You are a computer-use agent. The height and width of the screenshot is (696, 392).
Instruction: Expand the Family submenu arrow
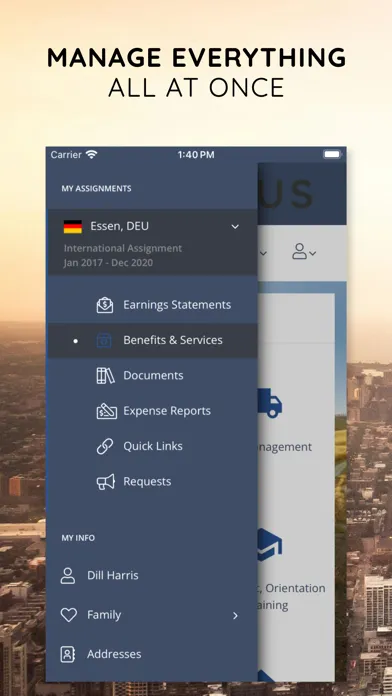[235, 616]
